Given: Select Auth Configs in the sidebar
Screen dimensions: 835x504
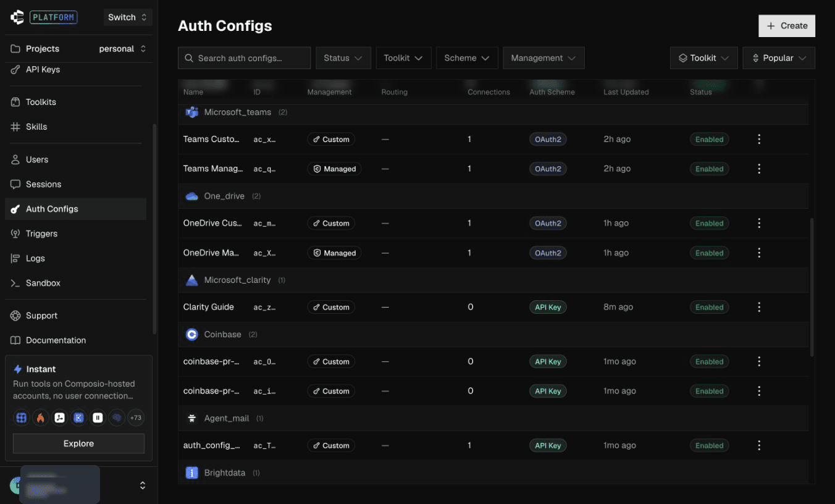Looking at the screenshot, I should pos(76,209).
